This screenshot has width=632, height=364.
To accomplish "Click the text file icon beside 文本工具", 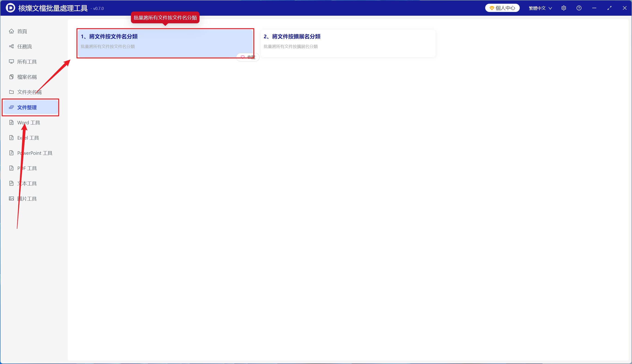I will [11, 183].
